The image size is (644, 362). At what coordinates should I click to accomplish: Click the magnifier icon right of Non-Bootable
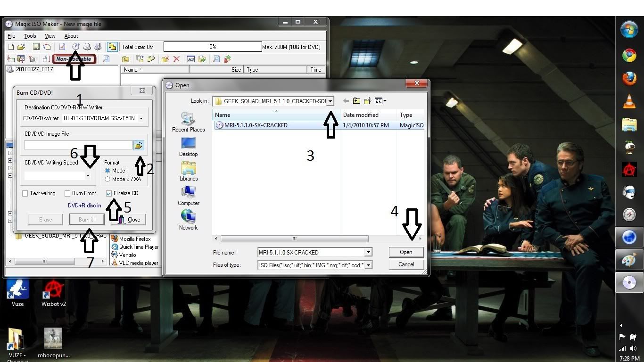pos(106,59)
